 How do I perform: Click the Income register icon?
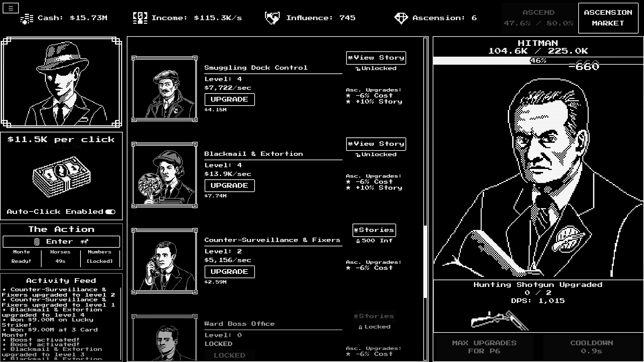pos(140,18)
